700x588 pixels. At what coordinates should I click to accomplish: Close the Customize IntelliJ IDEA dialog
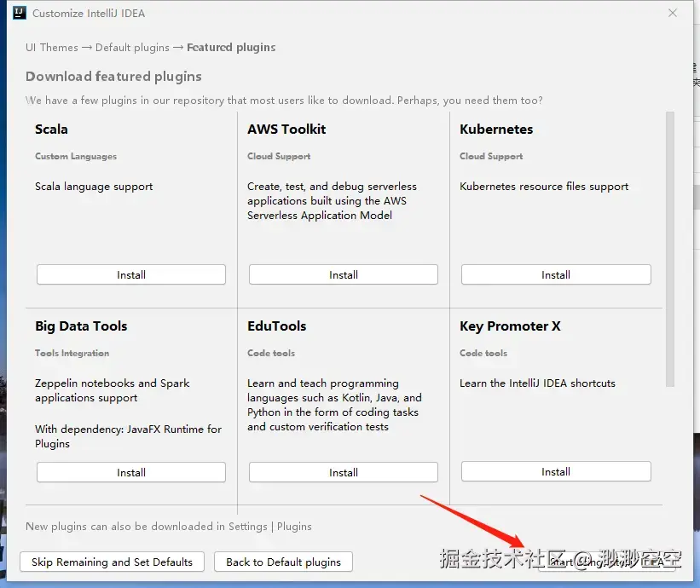pos(673,13)
